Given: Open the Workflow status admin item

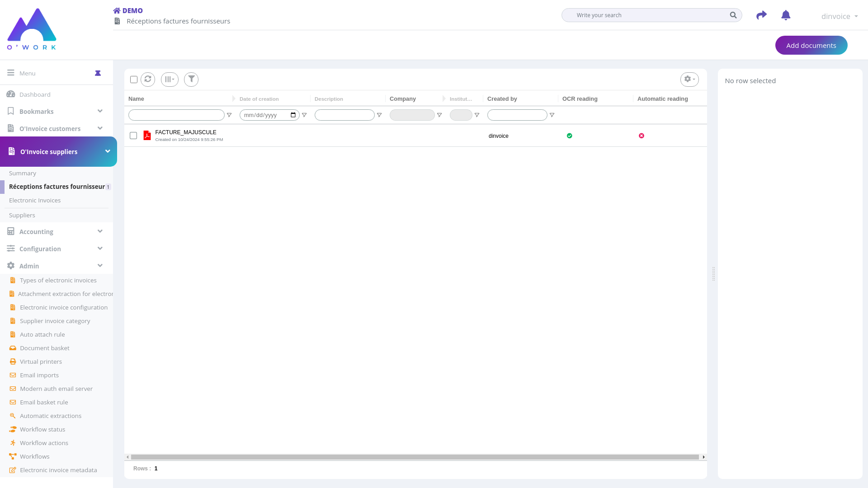Looking at the screenshot, I should click(42, 429).
